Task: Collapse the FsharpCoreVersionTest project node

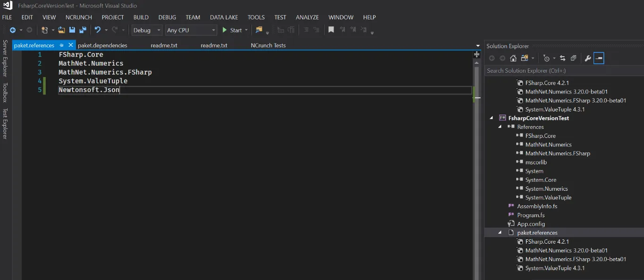Action: (492, 118)
